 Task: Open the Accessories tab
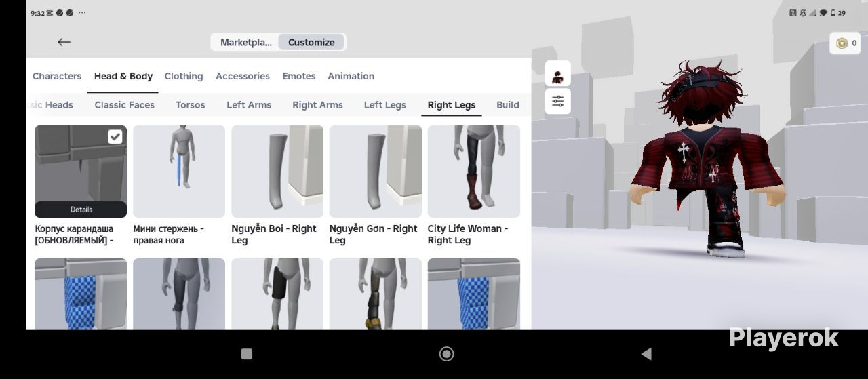pos(243,76)
